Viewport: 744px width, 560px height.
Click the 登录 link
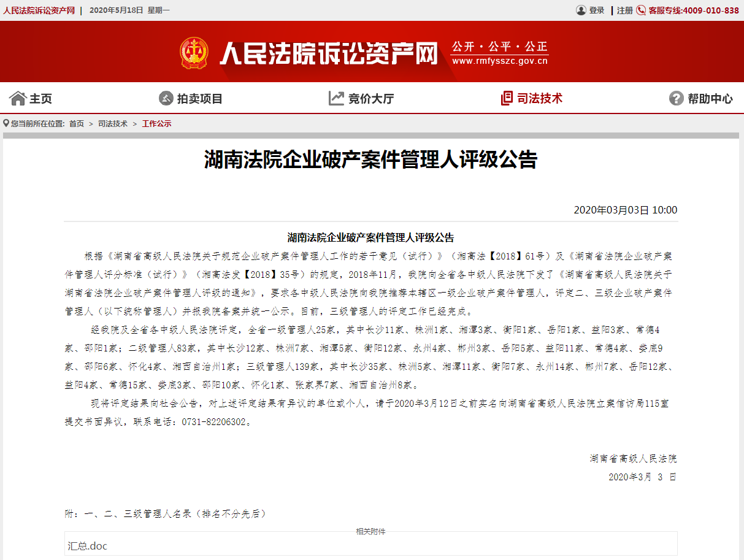click(597, 10)
